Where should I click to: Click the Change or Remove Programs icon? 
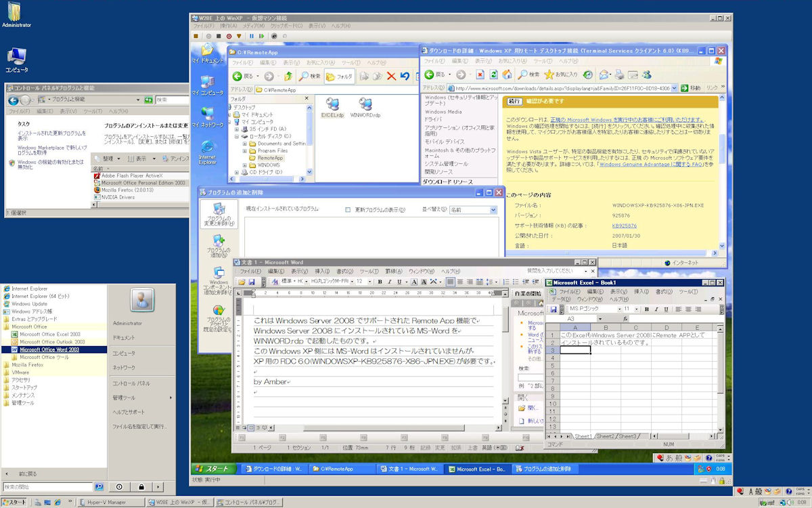pyautogui.click(x=219, y=214)
